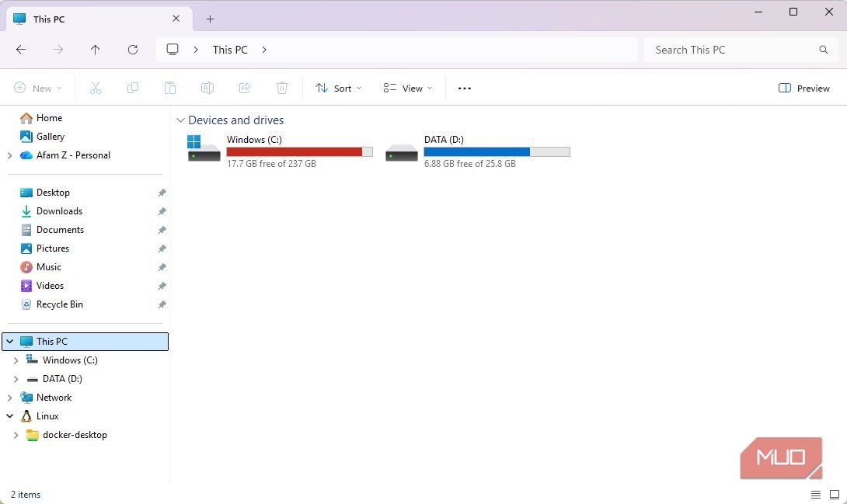
Task: Open the Windows (C:) drive icon
Action: (204, 149)
